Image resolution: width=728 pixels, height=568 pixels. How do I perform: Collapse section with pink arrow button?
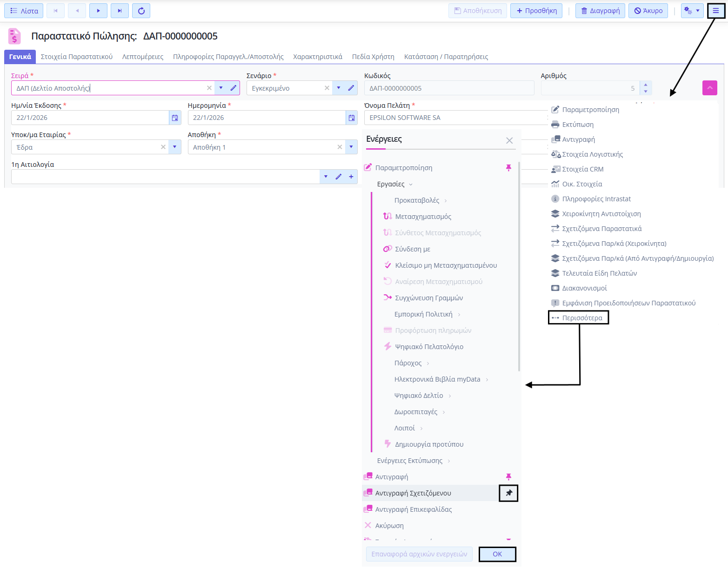(709, 88)
